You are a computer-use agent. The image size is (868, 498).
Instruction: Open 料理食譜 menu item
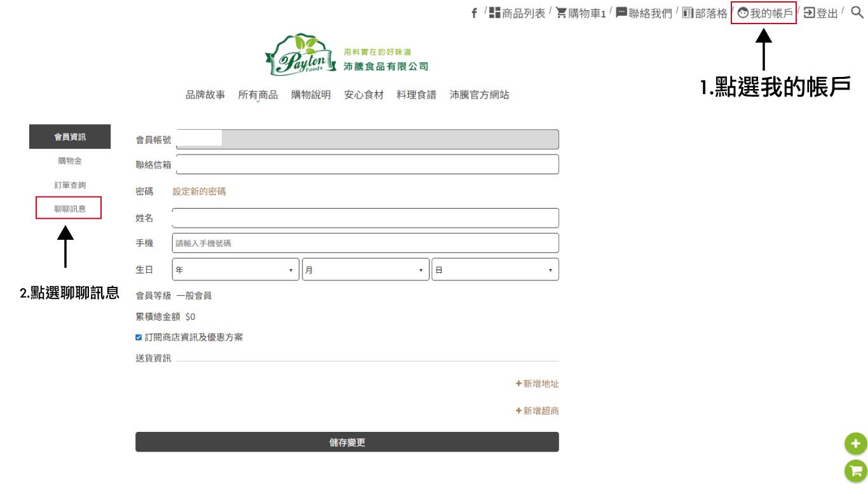(x=417, y=95)
